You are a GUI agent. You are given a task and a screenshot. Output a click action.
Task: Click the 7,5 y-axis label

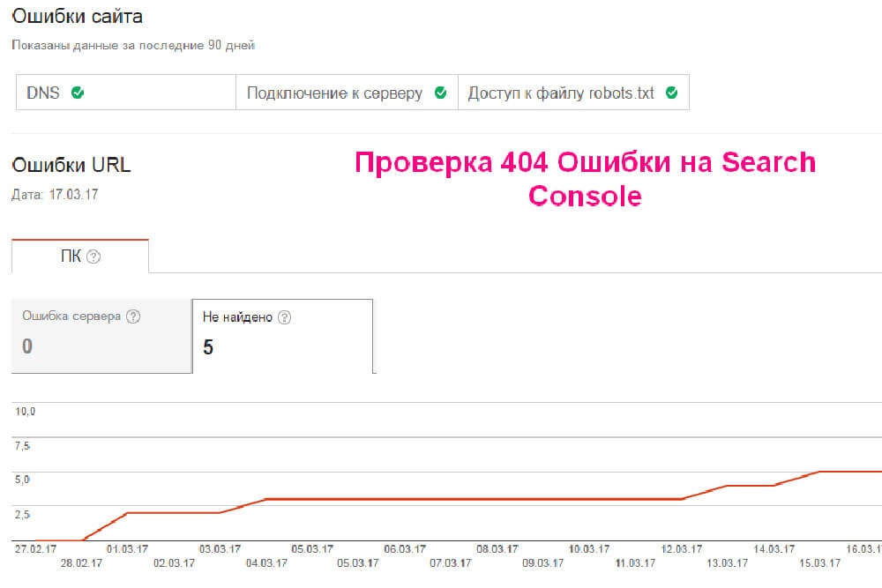tap(23, 446)
